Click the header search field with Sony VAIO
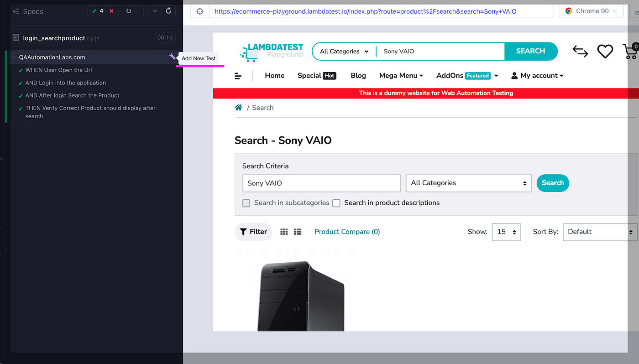Screen dimensions: 639x364 click(x=440, y=52)
